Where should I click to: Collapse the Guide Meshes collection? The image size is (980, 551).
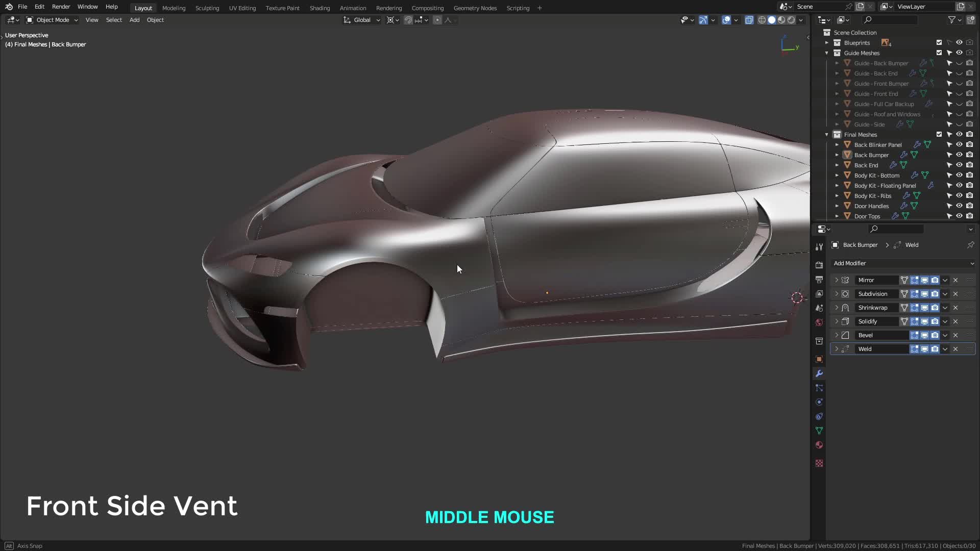tap(827, 53)
